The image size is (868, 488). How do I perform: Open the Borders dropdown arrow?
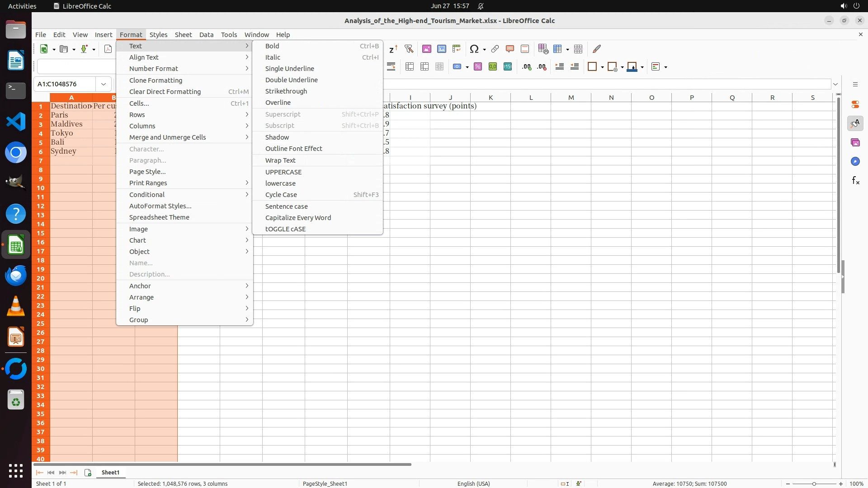pos(602,67)
